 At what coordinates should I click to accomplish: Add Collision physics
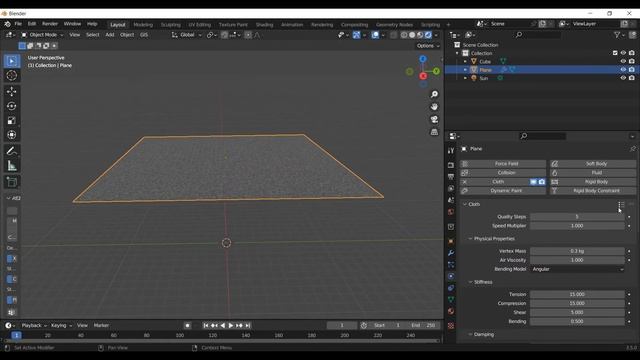503,173
